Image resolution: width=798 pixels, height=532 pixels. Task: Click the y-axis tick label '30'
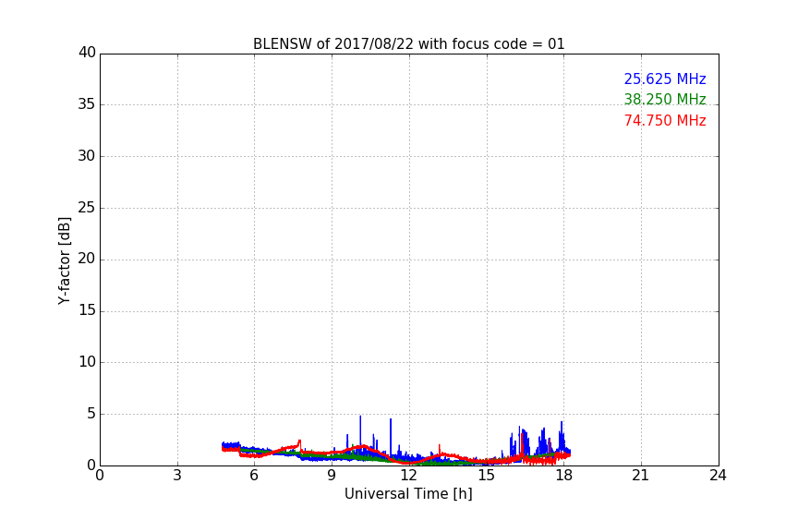click(x=87, y=156)
